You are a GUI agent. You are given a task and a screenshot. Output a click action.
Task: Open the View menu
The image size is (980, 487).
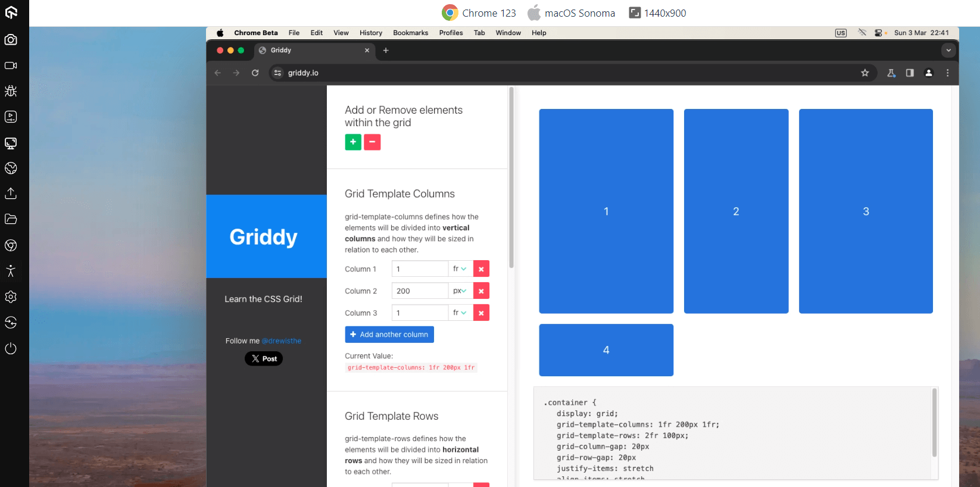coord(341,33)
